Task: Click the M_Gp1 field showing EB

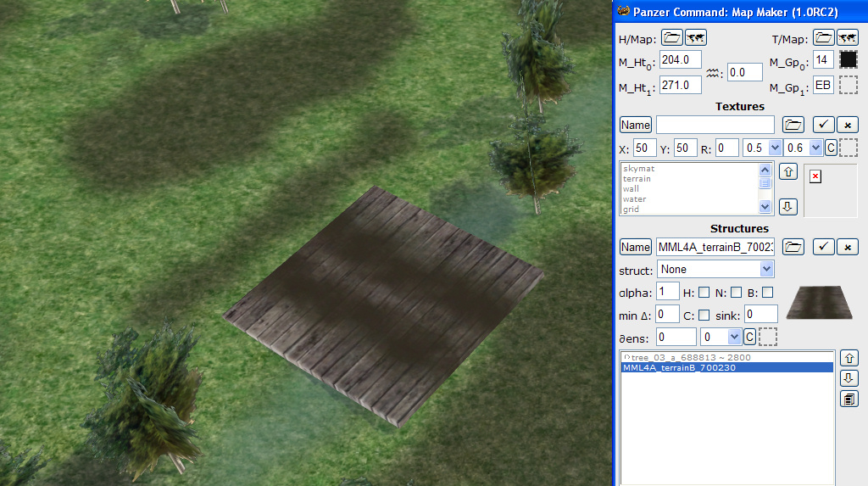Action: coord(823,85)
